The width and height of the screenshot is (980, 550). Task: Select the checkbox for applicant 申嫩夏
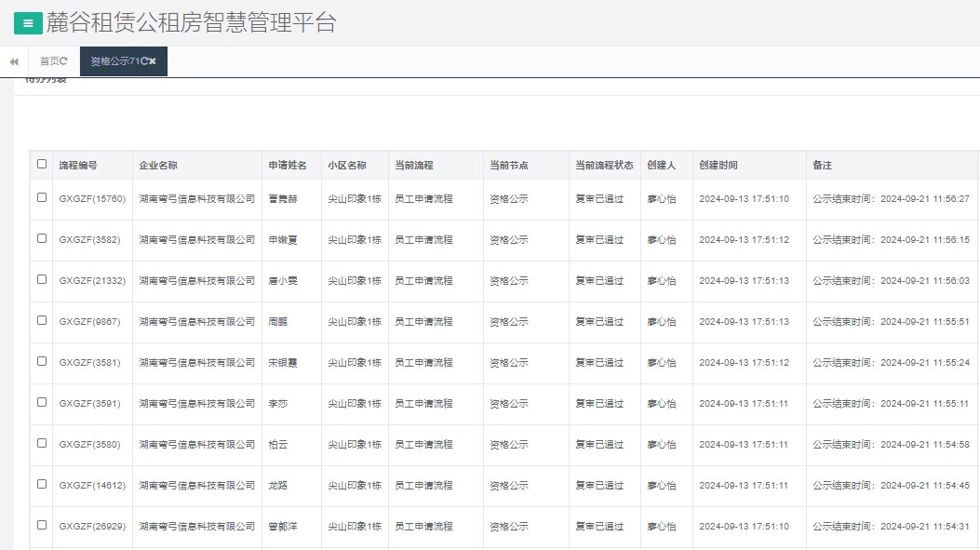pyautogui.click(x=41, y=239)
